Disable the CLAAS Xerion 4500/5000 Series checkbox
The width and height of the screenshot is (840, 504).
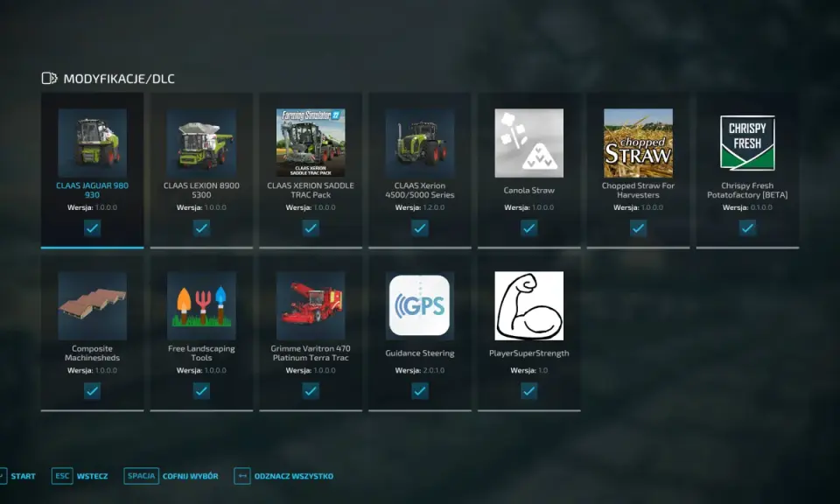click(420, 228)
